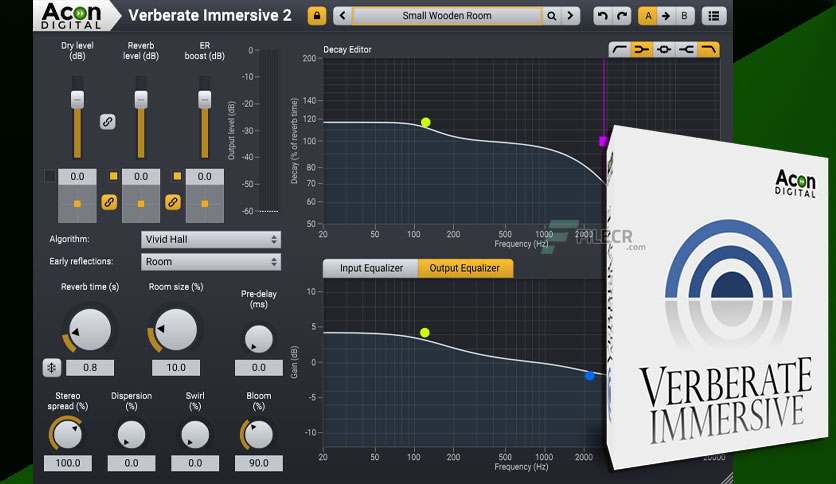Switch to the Output Equalizer tab
836x484 pixels.
pyautogui.click(x=465, y=268)
